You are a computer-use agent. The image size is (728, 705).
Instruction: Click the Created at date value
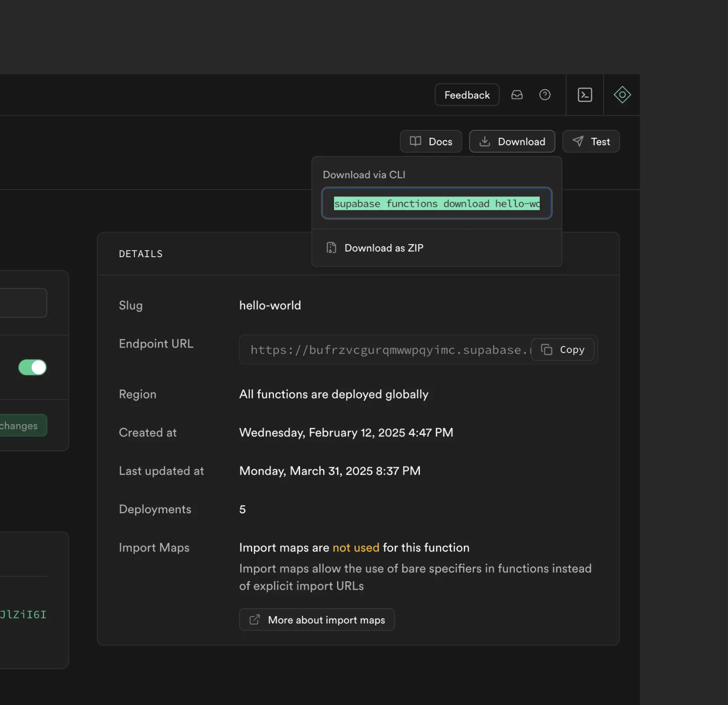pos(346,432)
